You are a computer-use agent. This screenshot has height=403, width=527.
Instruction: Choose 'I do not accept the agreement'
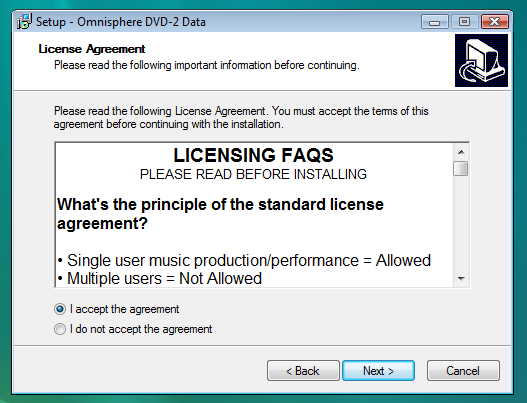[60, 329]
